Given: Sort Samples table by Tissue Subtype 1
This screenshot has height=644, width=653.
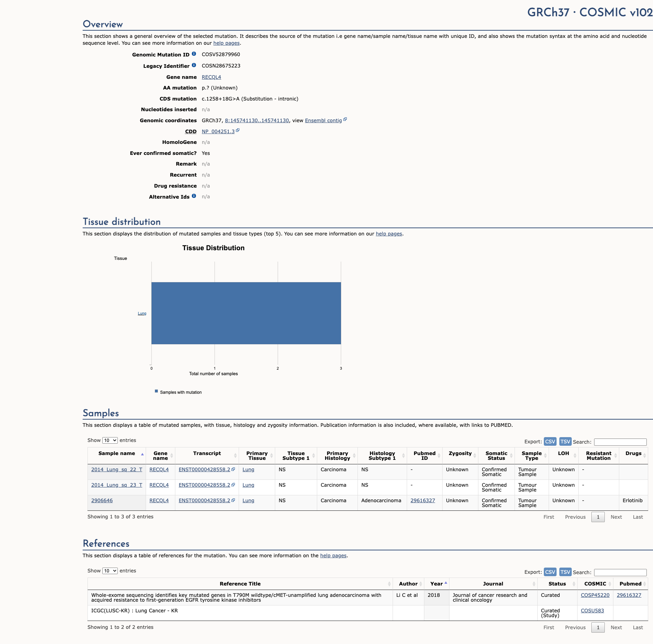Looking at the screenshot, I should [x=296, y=456].
